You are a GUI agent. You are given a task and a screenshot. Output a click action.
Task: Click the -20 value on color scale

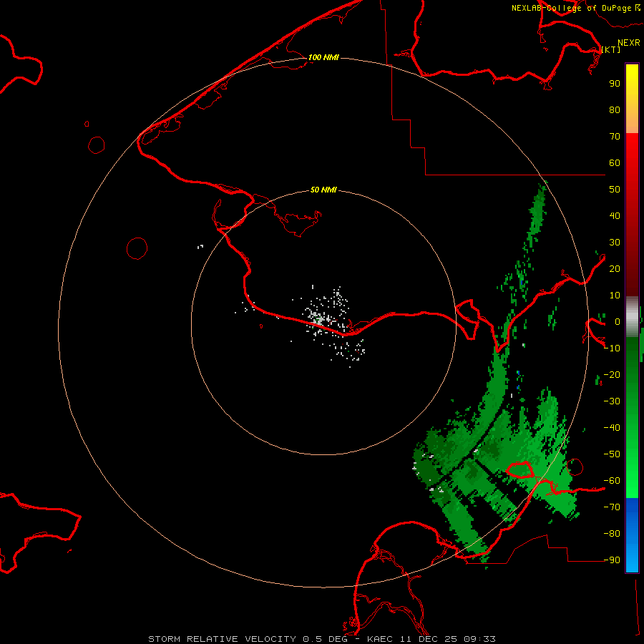612,374
